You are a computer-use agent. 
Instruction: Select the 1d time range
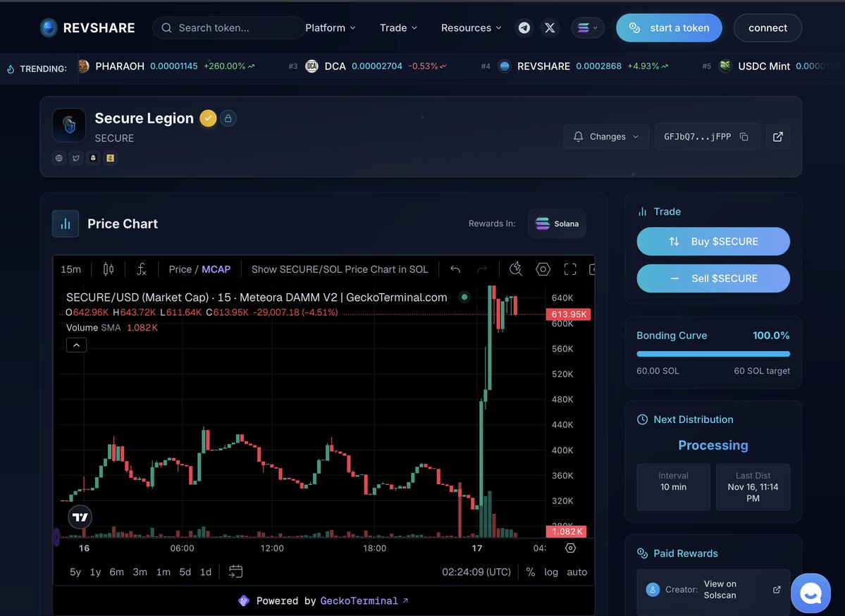[x=205, y=572]
